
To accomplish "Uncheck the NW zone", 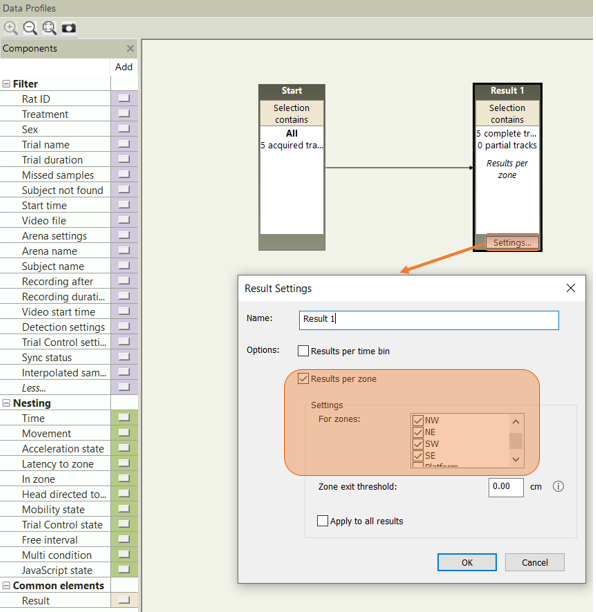I will [418, 420].
